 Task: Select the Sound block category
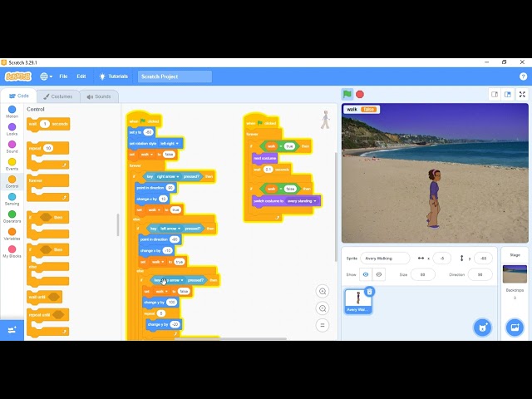tap(12, 146)
